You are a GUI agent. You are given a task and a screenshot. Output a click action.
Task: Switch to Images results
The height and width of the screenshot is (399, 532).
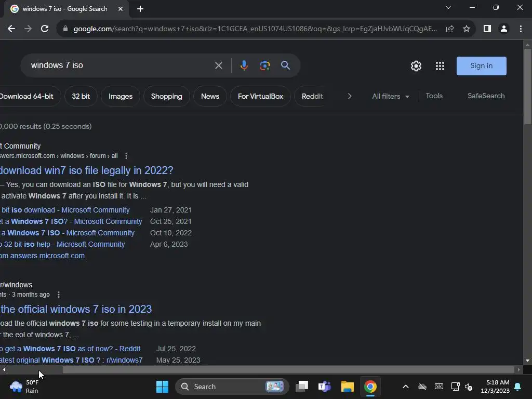[x=121, y=96]
